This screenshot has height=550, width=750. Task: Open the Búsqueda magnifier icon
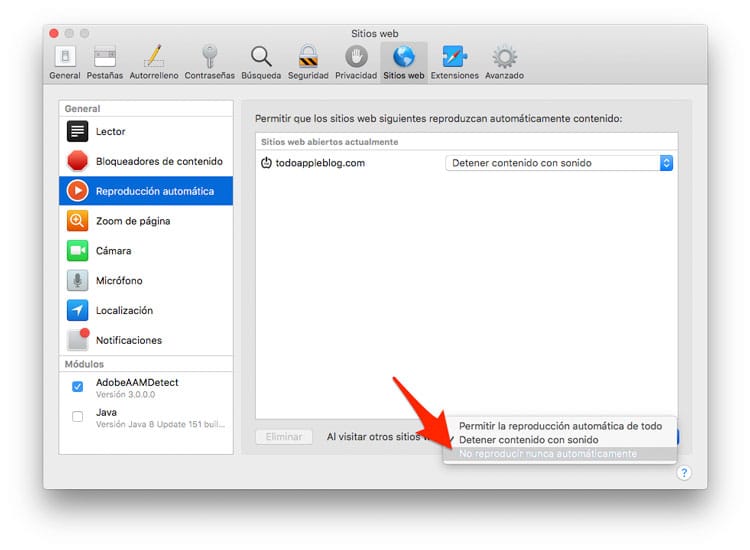click(x=261, y=57)
